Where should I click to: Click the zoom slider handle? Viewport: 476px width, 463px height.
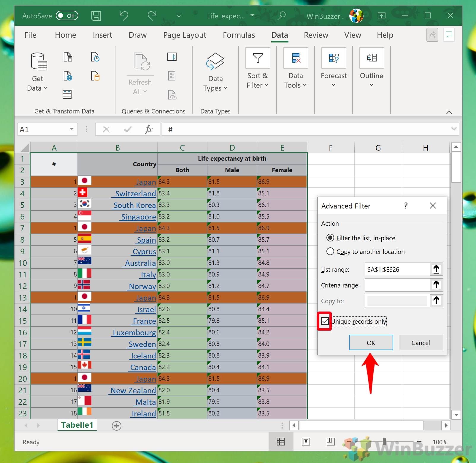(384, 442)
